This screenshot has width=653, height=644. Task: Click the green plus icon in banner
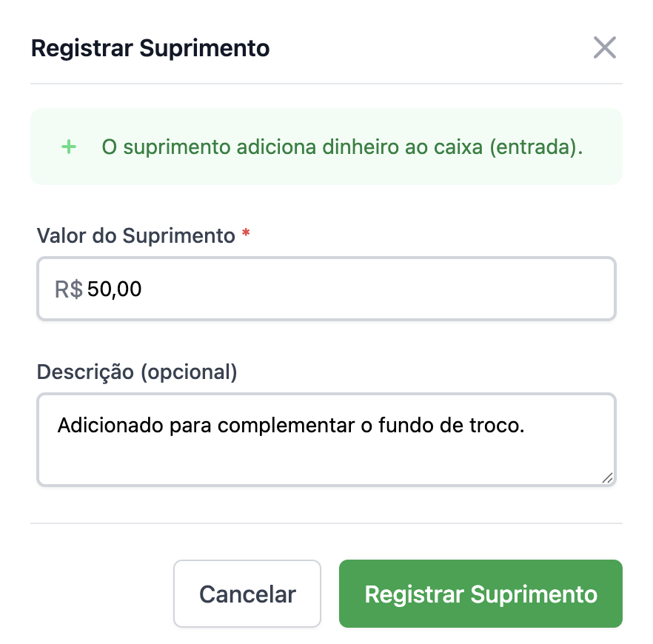69,147
